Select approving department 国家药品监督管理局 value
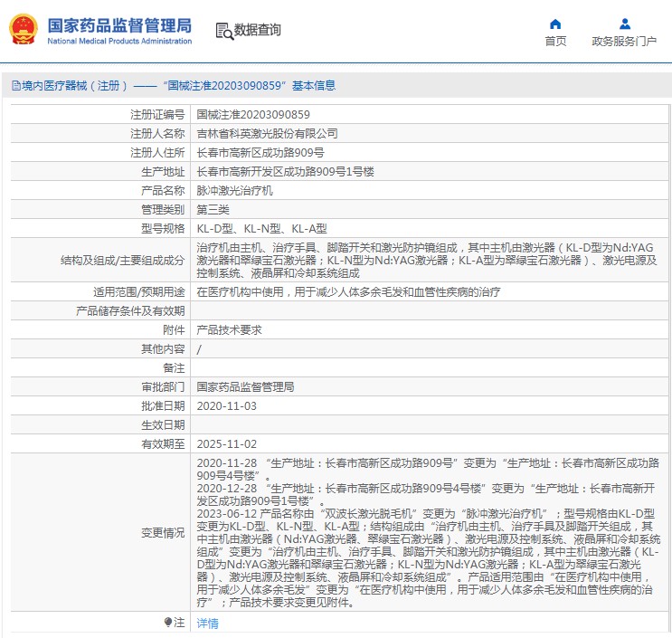672x638 pixels. pyautogui.click(x=246, y=386)
